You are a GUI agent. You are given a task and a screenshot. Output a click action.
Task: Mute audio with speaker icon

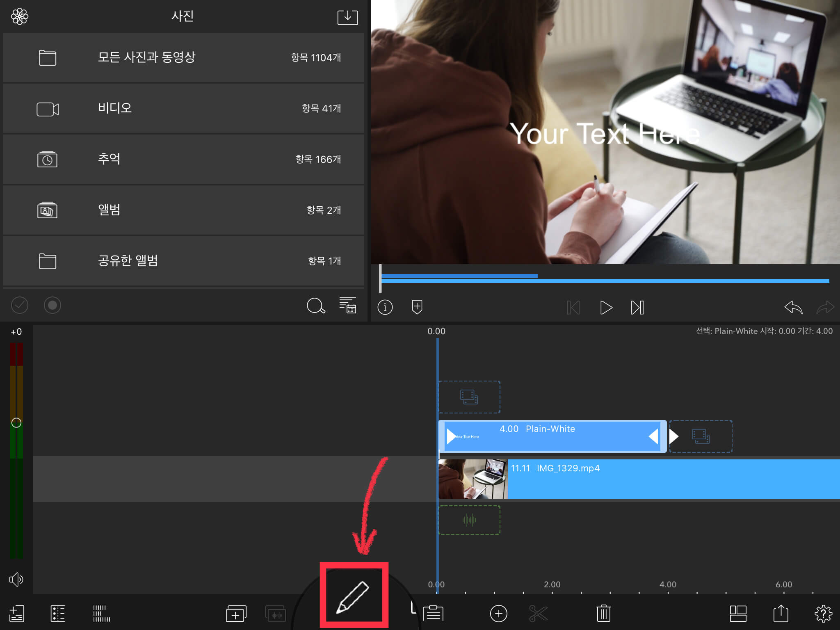pos(16,579)
